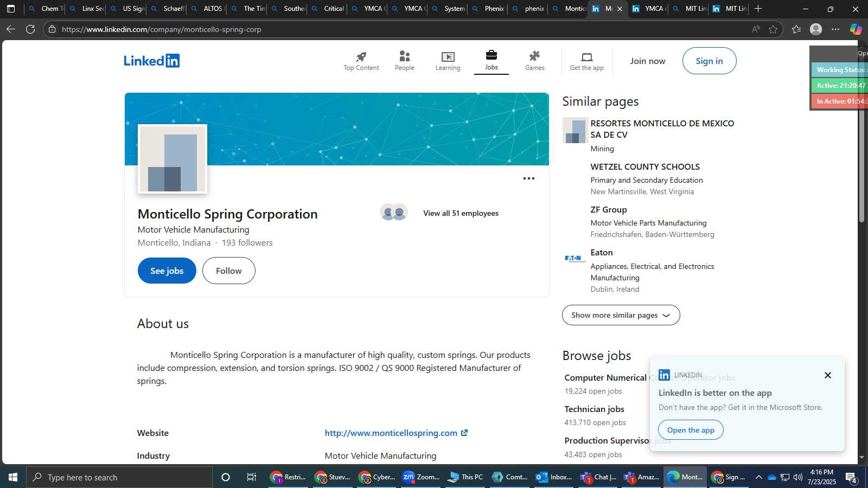The image size is (868, 488).
Task: Open the tab actions menu icon
Action: tap(11, 9)
